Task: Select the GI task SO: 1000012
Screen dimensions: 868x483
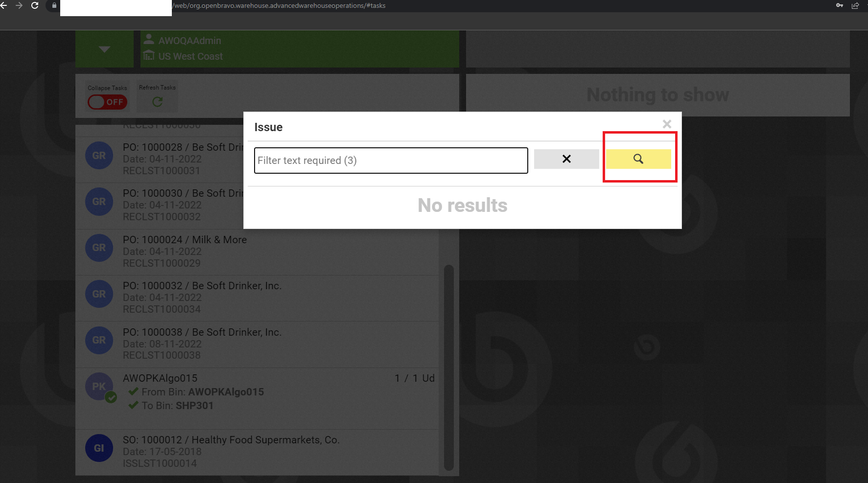Action: [x=231, y=440]
